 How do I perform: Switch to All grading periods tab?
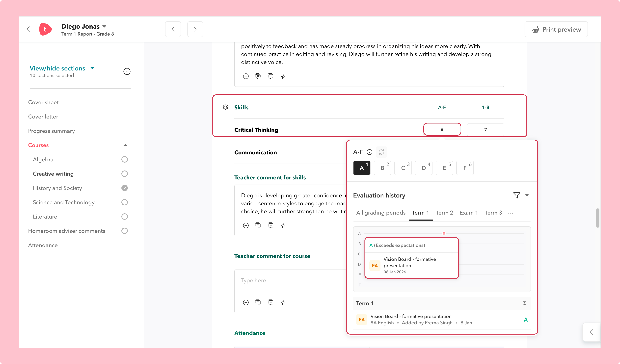coord(381,213)
